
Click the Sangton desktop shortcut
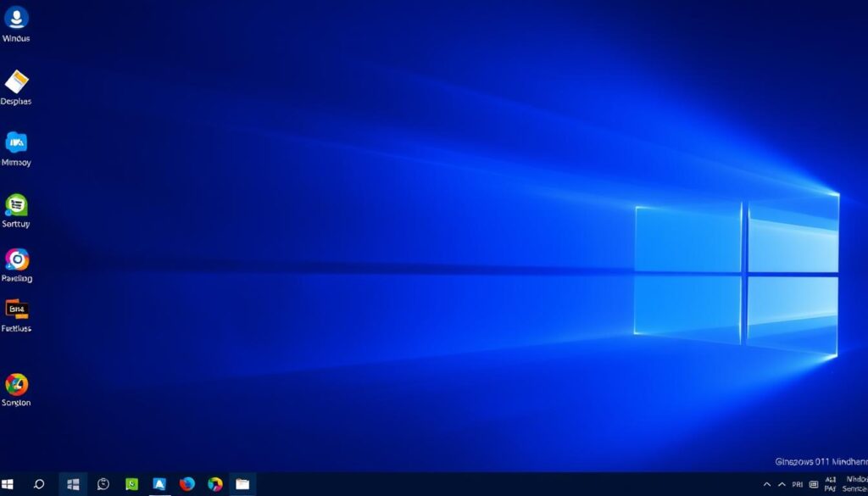click(16, 390)
